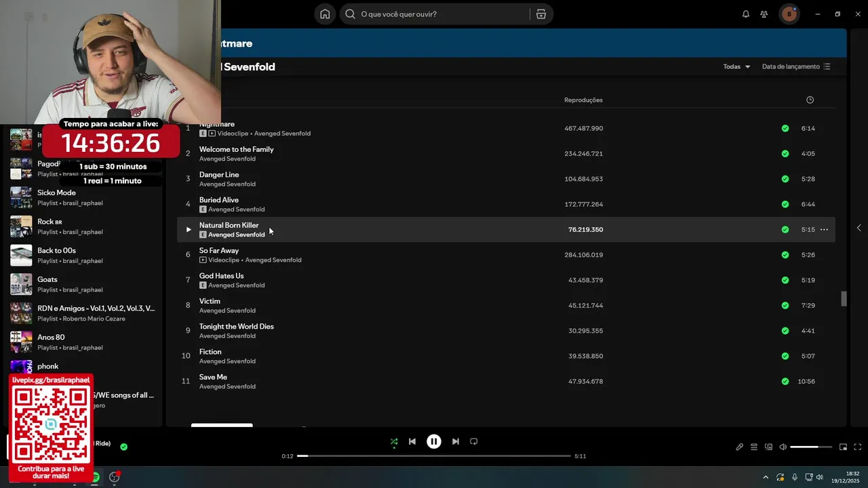Click the Anos 80 playlist cover thumbnail
This screenshot has height=488, width=868.
pyautogui.click(x=21, y=342)
